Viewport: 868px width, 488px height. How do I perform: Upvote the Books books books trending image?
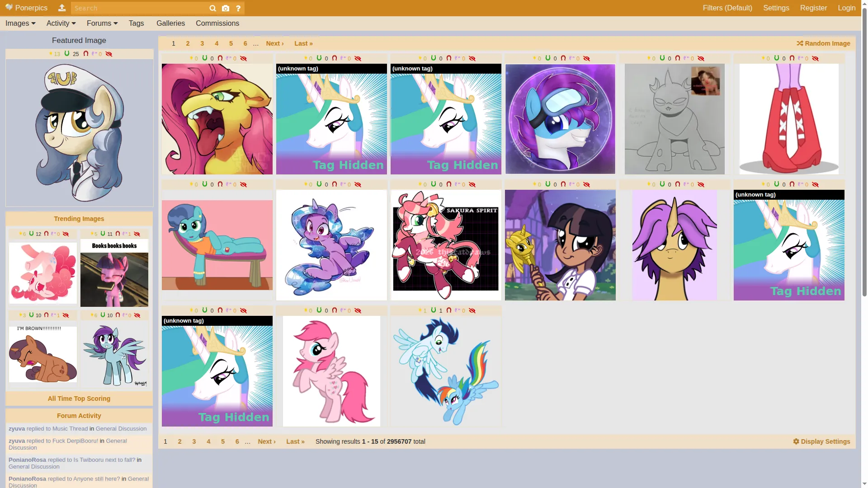point(103,234)
